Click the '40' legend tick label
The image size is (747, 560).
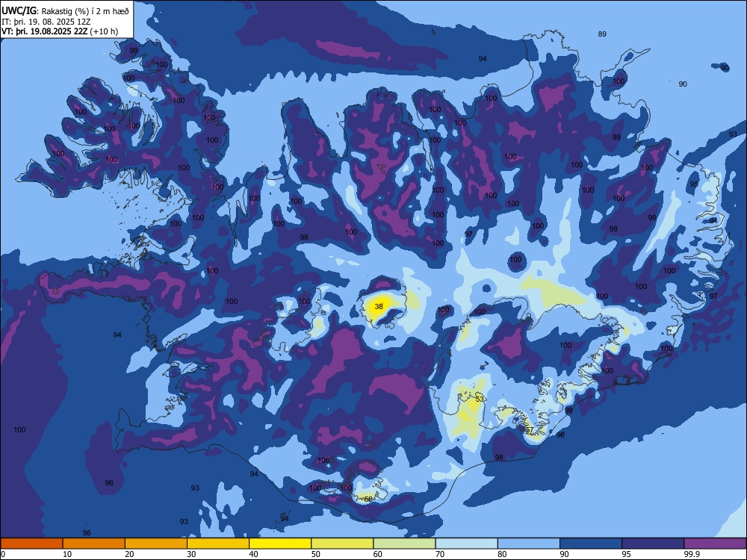pos(254,554)
